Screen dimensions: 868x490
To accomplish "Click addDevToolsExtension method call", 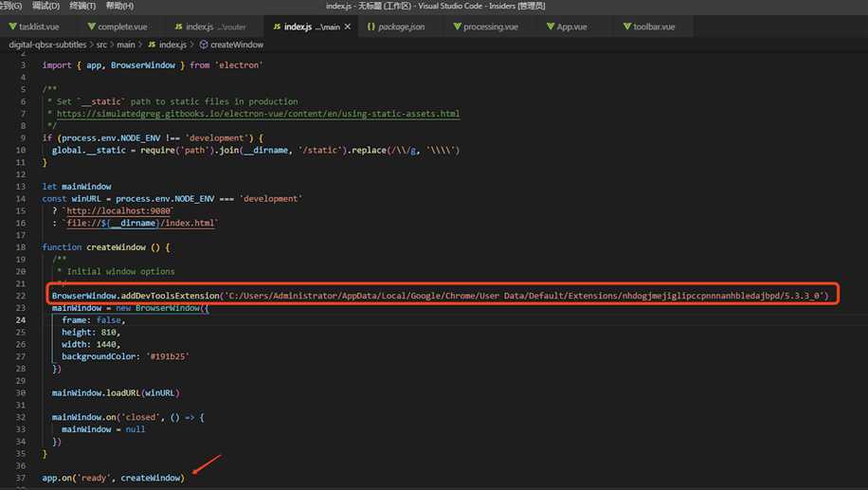I will [171, 296].
